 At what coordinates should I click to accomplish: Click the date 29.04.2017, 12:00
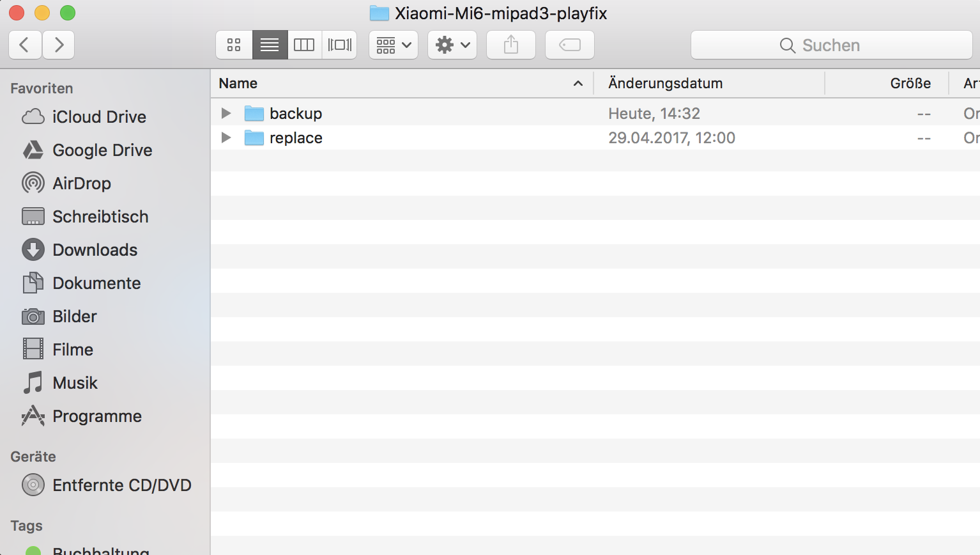pyautogui.click(x=671, y=138)
